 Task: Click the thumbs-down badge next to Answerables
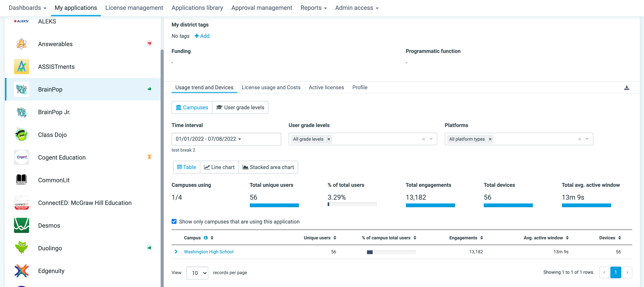149,43
